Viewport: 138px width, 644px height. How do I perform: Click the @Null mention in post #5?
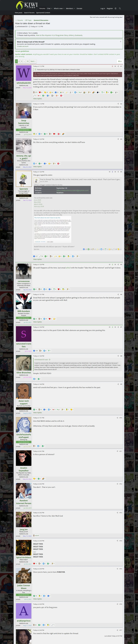[68, 268]
